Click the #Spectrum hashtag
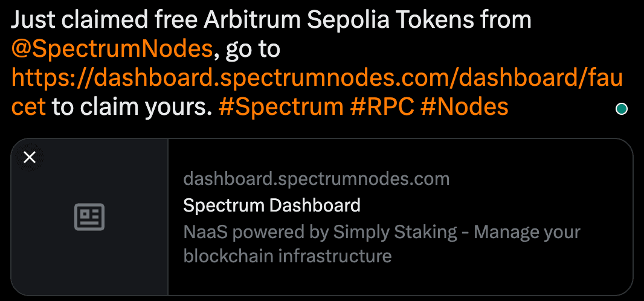This screenshot has width=644, height=301. point(281,107)
